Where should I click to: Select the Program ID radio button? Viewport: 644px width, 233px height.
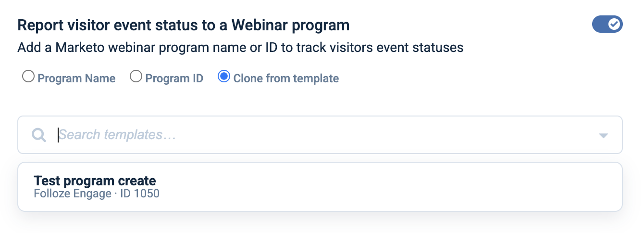tap(136, 77)
